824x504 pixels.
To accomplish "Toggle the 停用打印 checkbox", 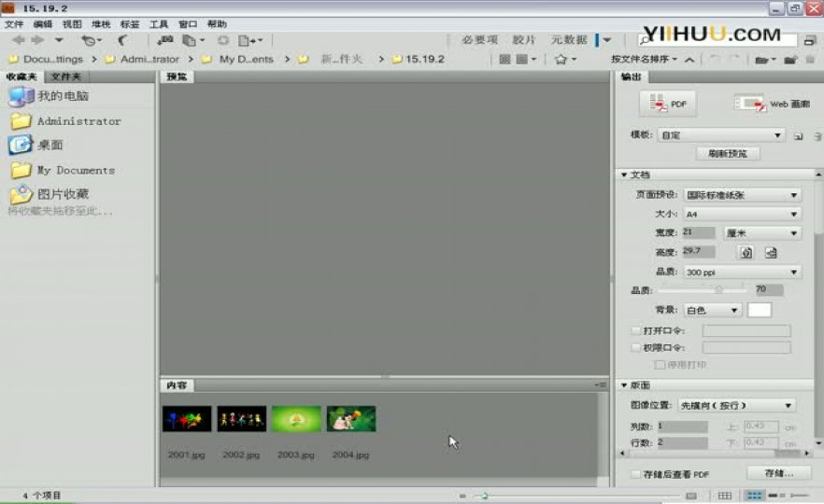I will point(660,364).
